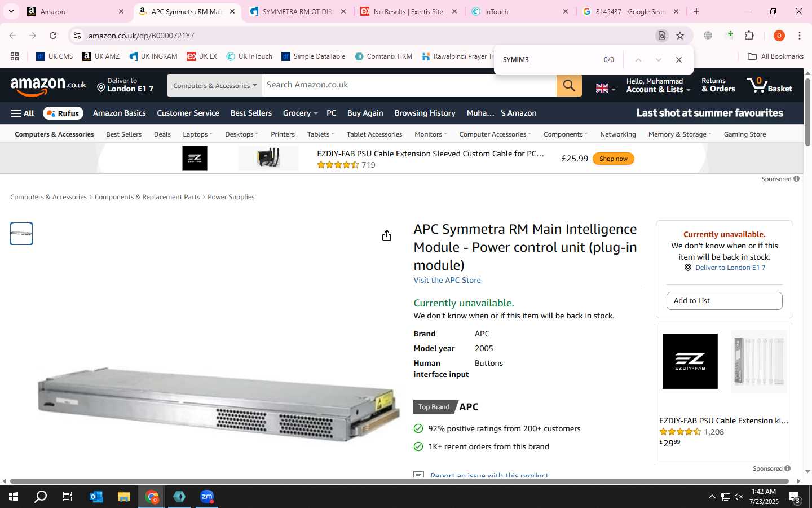Click in the Amazon search field

tap(409, 85)
